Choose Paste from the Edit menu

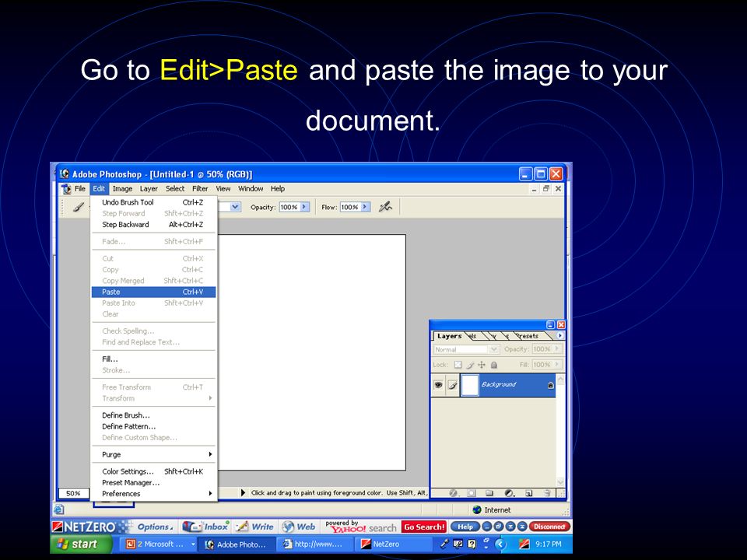[153, 292]
